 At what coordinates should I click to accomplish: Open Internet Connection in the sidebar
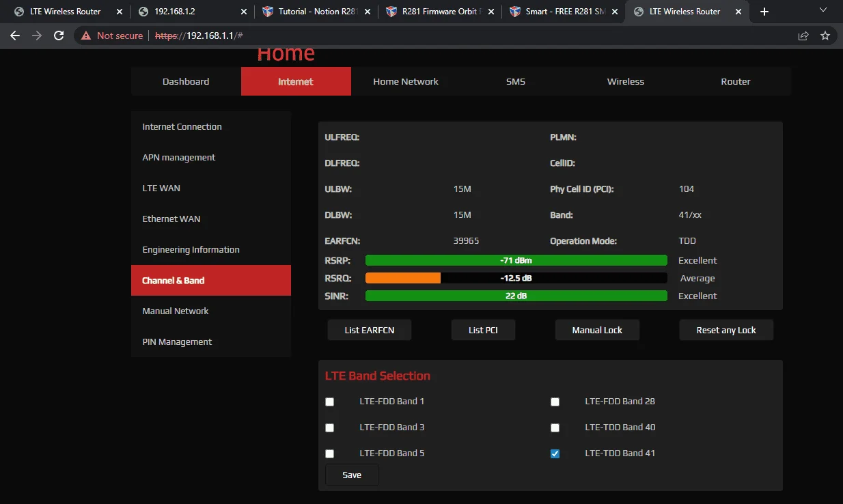point(211,126)
